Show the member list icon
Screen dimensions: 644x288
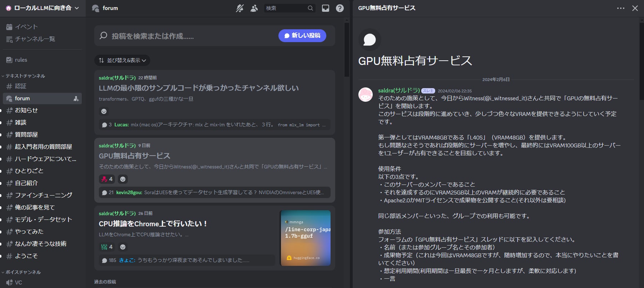[254, 8]
